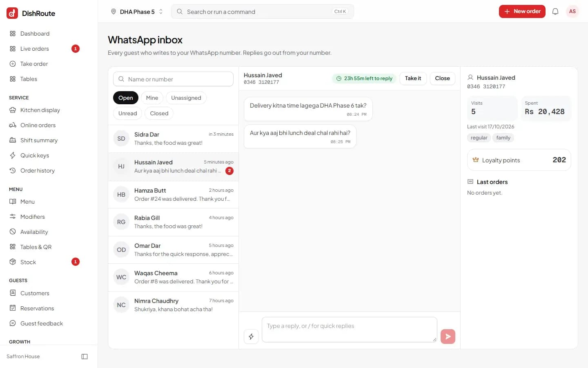588x368 pixels.
Task: Focus the Name or number search field
Action: [173, 79]
